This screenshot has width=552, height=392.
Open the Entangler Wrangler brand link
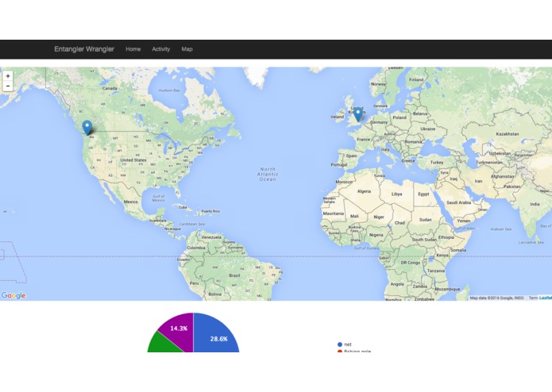tap(84, 49)
